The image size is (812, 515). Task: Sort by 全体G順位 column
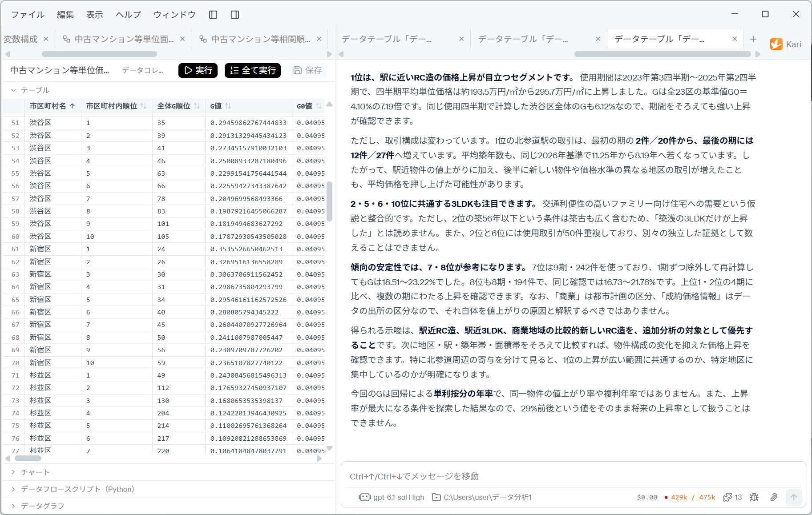pyautogui.click(x=178, y=106)
